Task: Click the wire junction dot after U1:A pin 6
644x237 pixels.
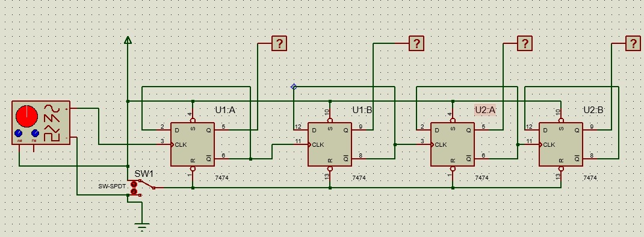Action: 250,159
